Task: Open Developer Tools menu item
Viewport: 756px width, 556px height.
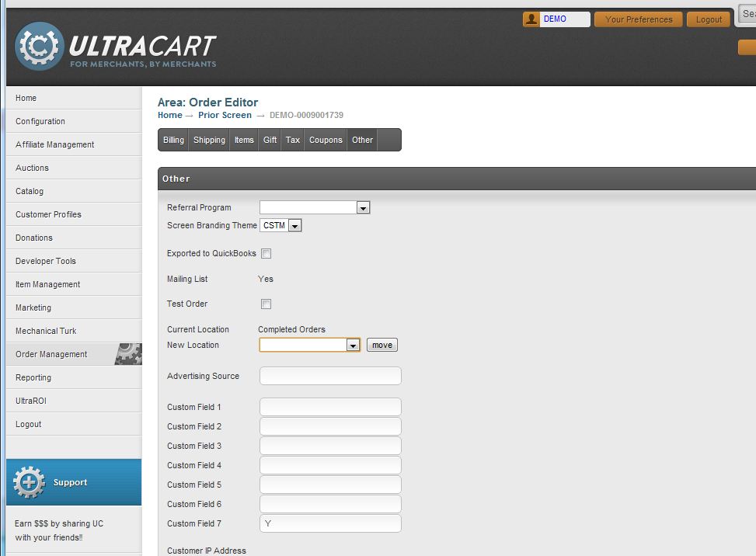Action: (x=74, y=261)
